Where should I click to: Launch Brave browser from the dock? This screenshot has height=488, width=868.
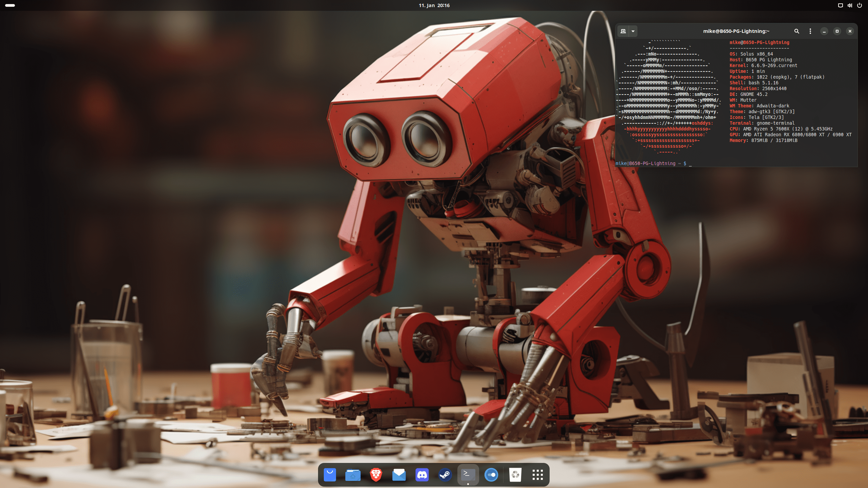tap(376, 475)
